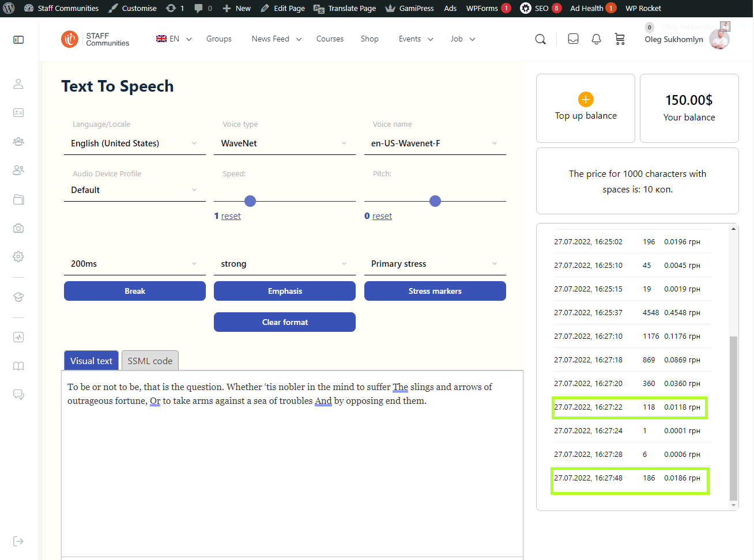This screenshot has height=560, width=754.
Task: Click the Clear format button
Action: click(x=285, y=322)
